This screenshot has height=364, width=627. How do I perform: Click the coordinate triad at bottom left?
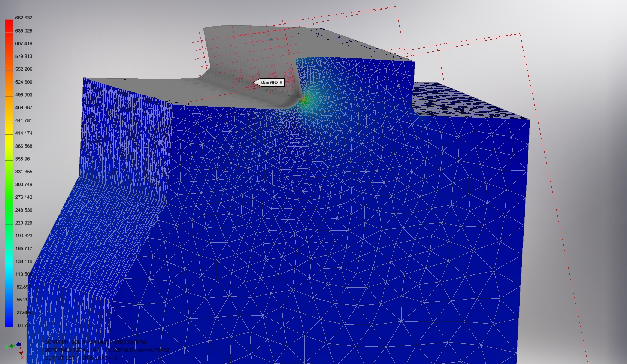click(17, 348)
